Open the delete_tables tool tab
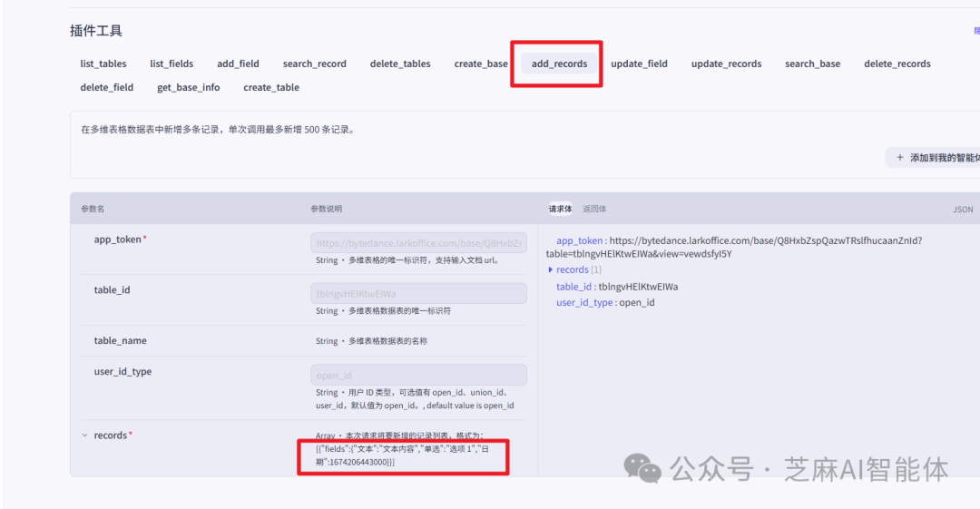 (x=400, y=64)
